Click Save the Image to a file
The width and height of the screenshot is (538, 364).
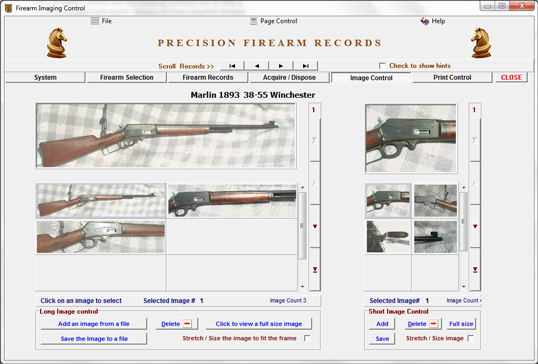(94, 339)
